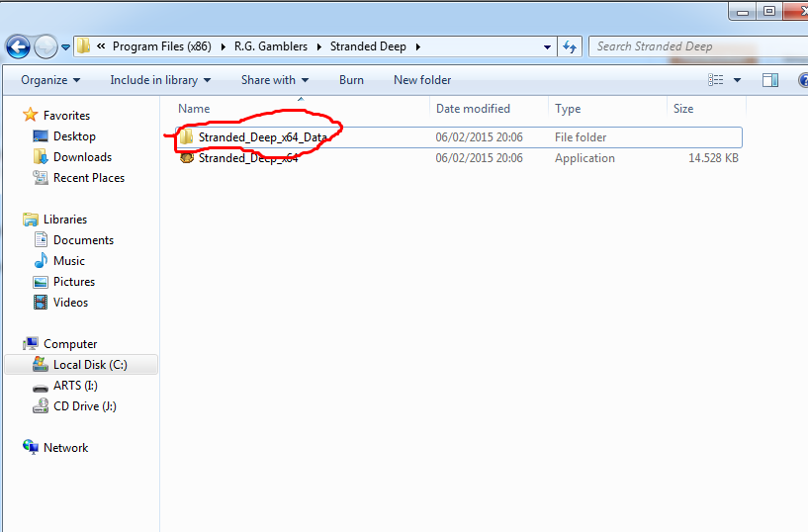The height and width of the screenshot is (532, 808).
Task: Click the Computer monitor icon
Action: [31, 343]
